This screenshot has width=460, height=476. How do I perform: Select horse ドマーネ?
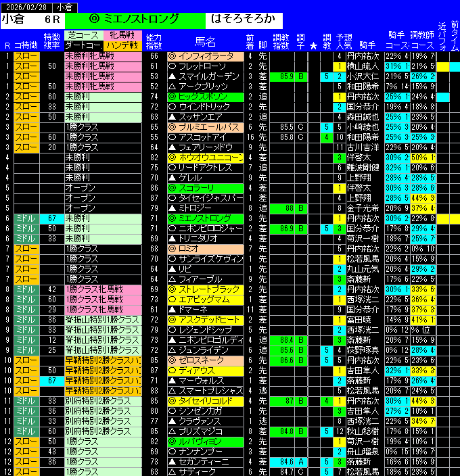tap(206, 310)
